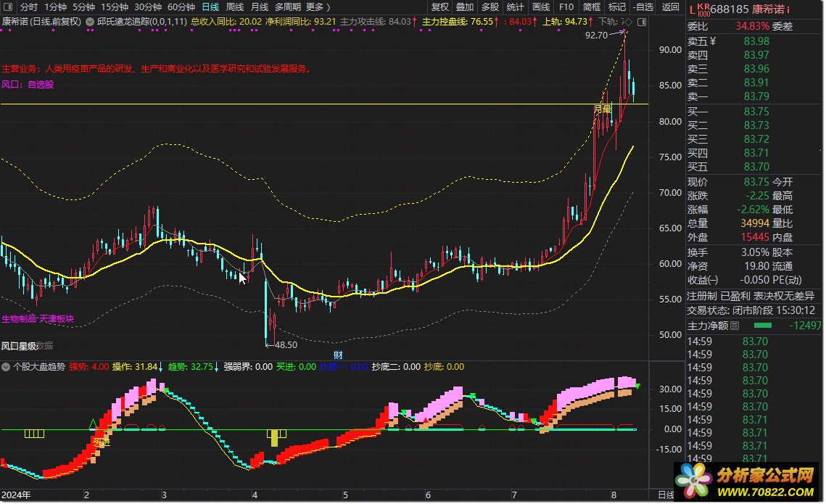The height and width of the screenshot is (504, 826).
Task: Click month 4 on the time axis
Action: [x=255, y=495]
